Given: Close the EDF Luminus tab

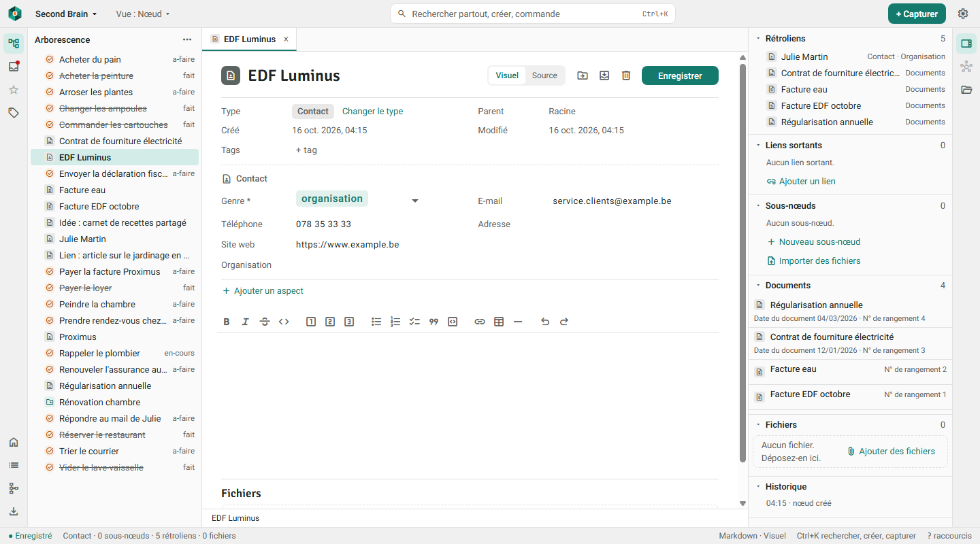Looking at the screenshot, I should tap(286, 39).
